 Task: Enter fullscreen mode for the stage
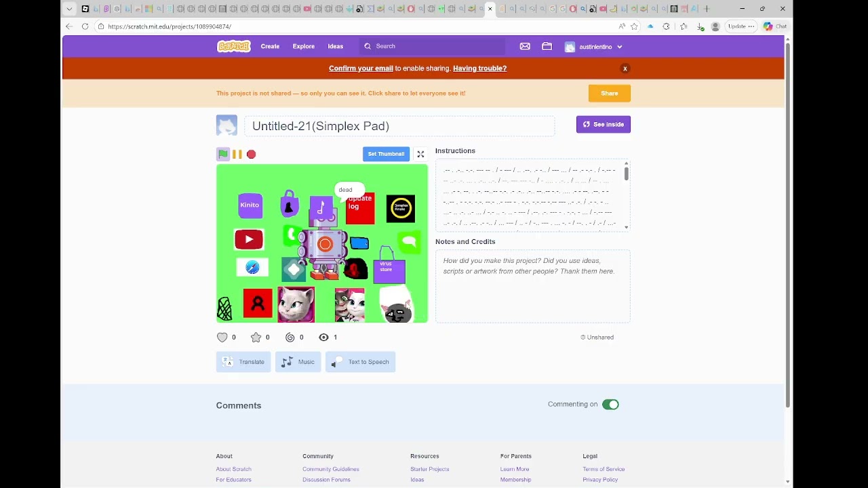tap(420, 154)
